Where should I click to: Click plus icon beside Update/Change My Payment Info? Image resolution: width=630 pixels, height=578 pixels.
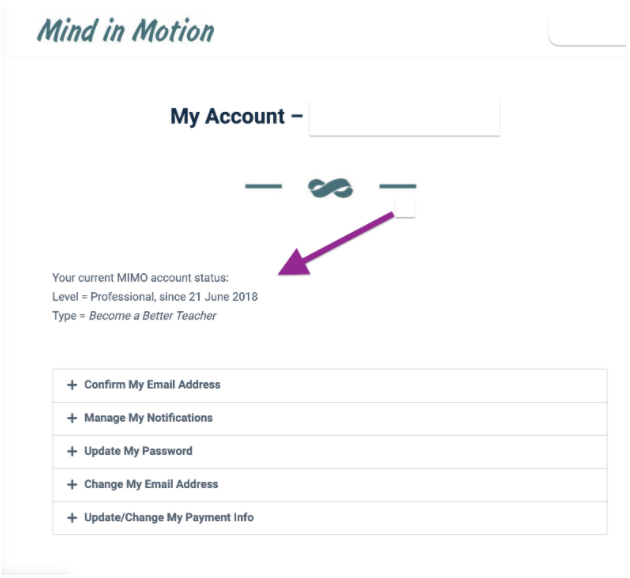coord(72,518)
